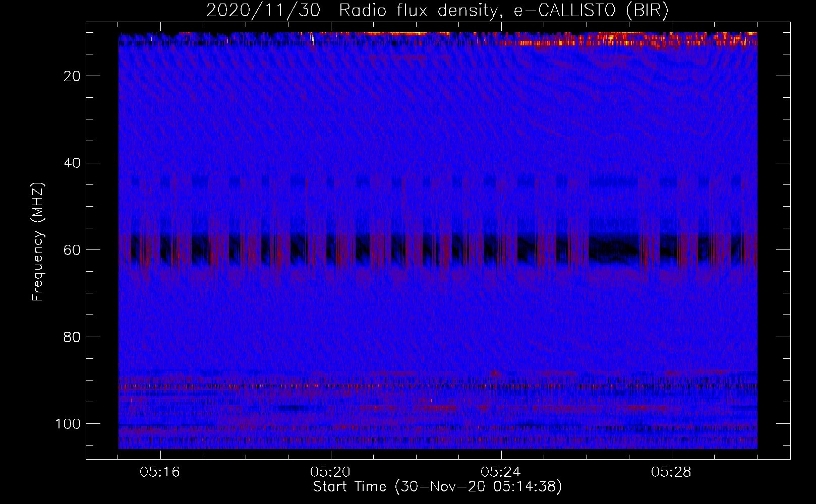
Task: Click the '05:20' time tick label
Action: [331, 472]
